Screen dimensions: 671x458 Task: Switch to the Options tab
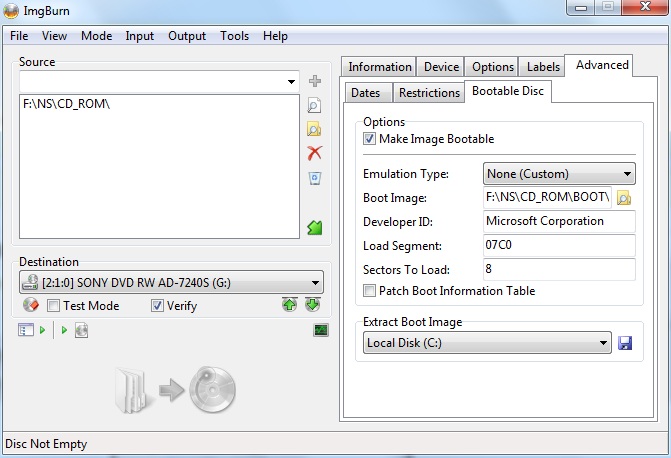point(493,67)
